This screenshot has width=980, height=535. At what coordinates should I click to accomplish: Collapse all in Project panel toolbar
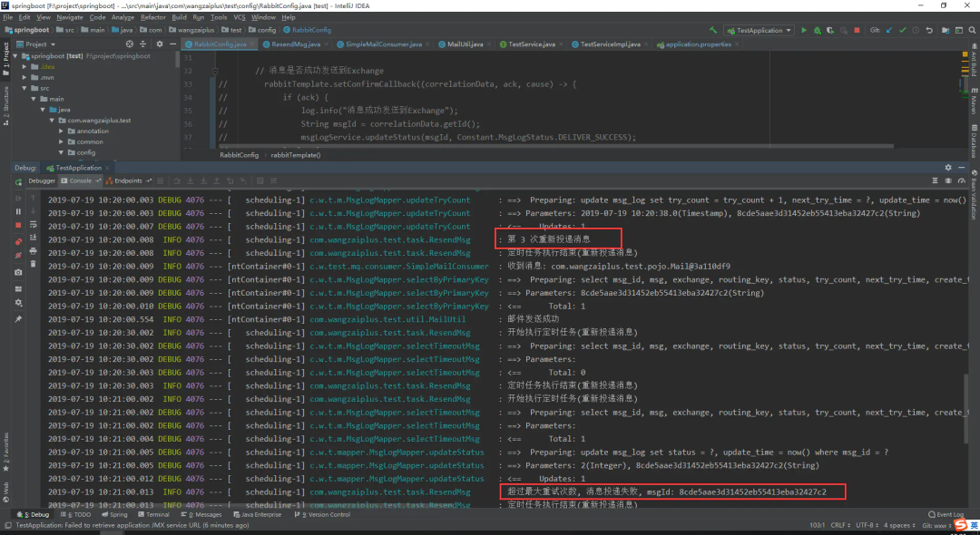[142, 44]
